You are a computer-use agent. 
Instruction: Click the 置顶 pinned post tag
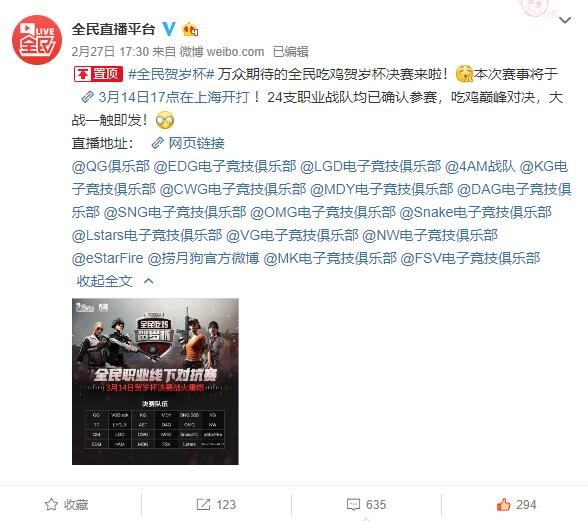pyautogui.click(x=98, y=74)
